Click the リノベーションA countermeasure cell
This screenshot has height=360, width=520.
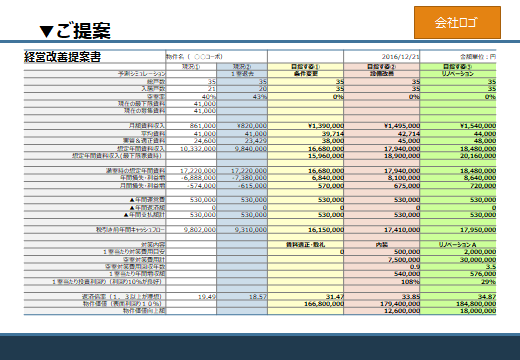(x=458, y=245)
